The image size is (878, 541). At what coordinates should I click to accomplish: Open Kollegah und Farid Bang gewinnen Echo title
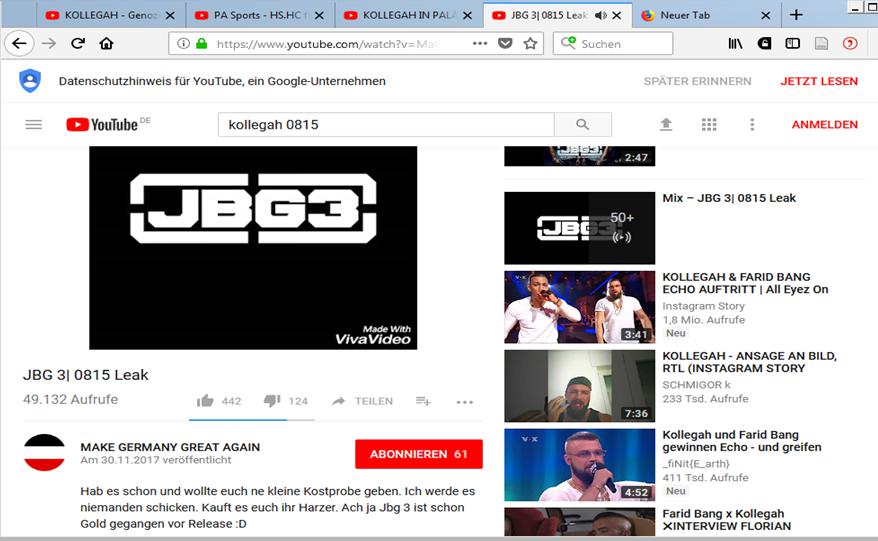pos(742,441)
